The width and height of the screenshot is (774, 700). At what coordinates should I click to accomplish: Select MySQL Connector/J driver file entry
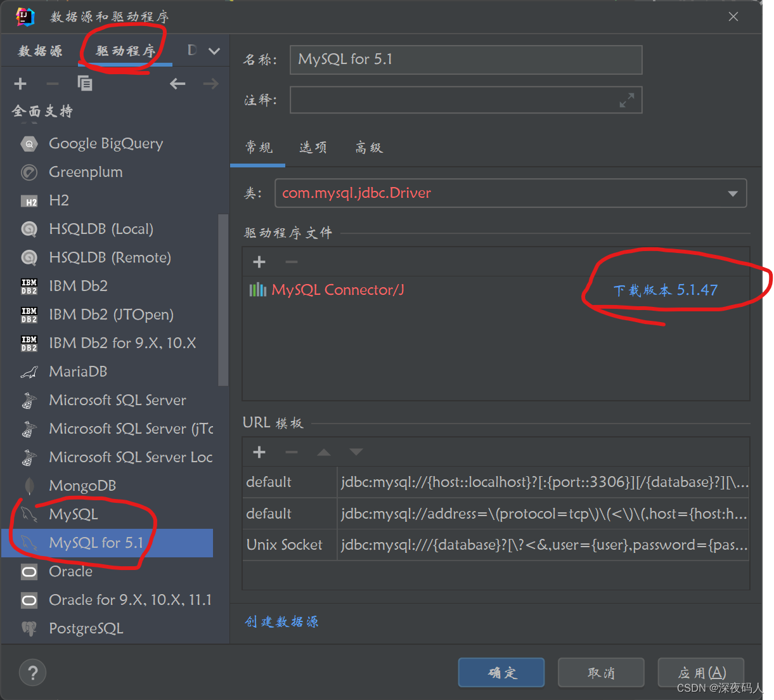(x=338, y=290)
